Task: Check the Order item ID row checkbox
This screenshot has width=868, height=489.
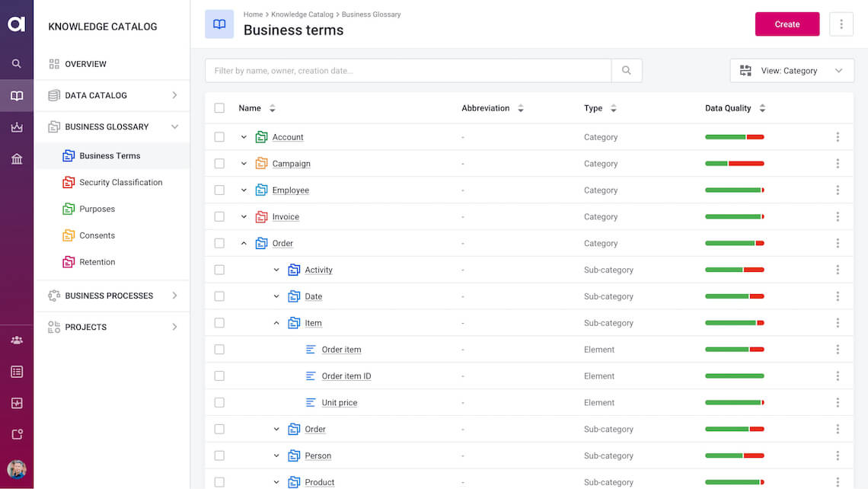Action: (x=219, y=376)
